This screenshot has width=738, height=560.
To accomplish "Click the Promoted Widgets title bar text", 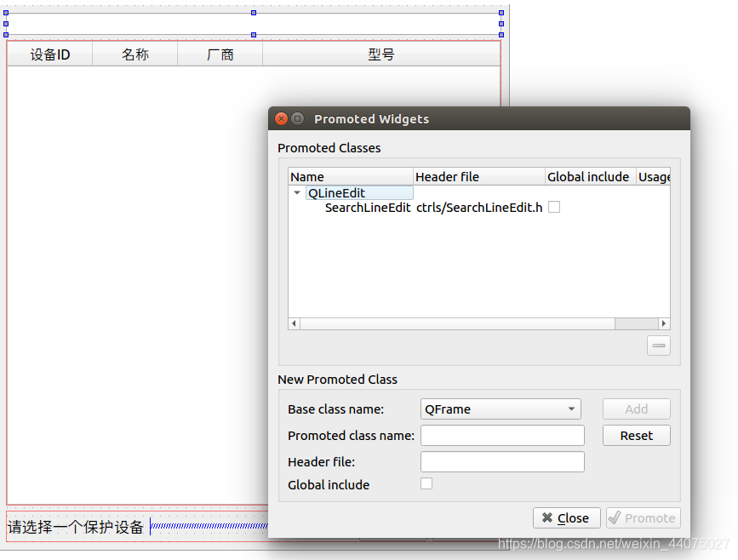I will (x=371, y=119).
